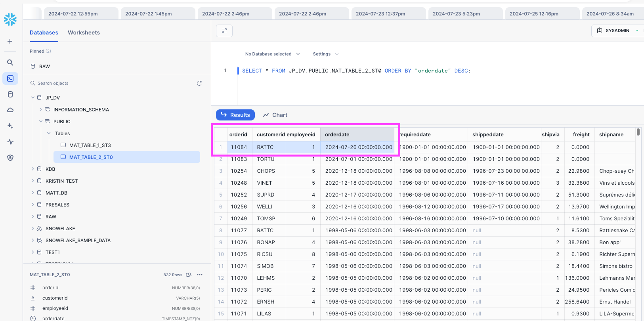The image size is (644, 321).
Task: Collapse the JP_DV database tree node
Action: click(x=33, y=97)
